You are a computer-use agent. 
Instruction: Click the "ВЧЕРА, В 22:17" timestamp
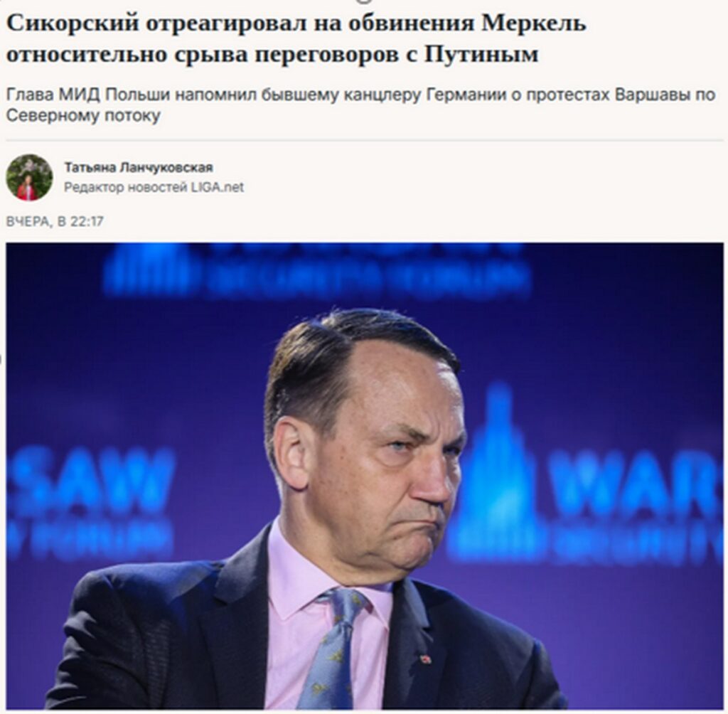55,221
